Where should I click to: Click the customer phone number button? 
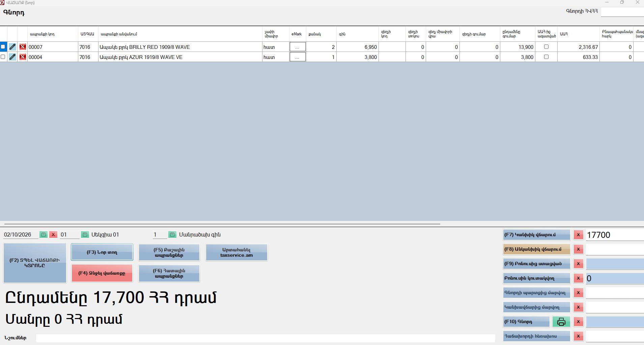[536, 336]
